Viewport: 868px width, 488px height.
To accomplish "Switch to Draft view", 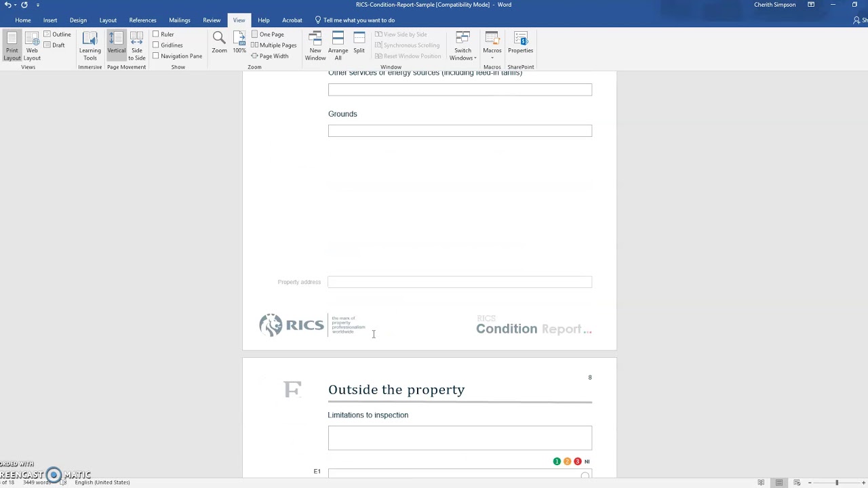I will tap(54, 45).
